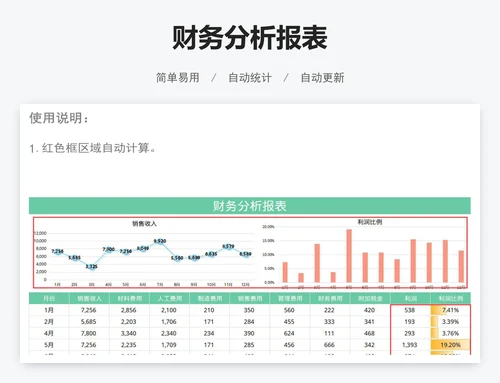500x383 pixels.
Task: Select the 3.39% profit ratio cell
Action: click(x=450, y=322)
